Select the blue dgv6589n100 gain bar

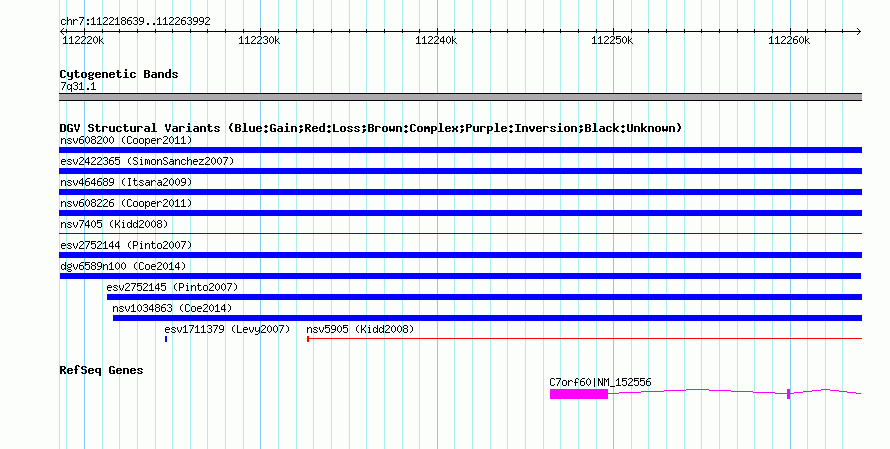pos(460,276)
